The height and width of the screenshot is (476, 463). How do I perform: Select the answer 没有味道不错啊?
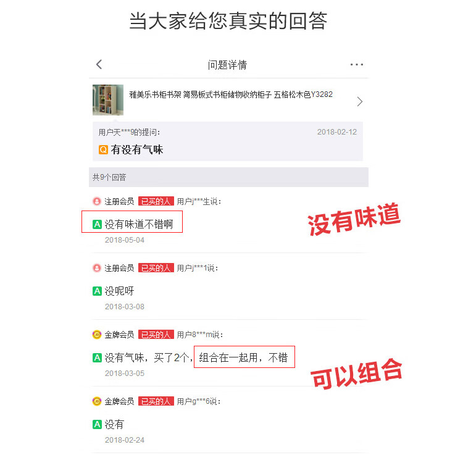pyautogui.click(x=139, y=224)
